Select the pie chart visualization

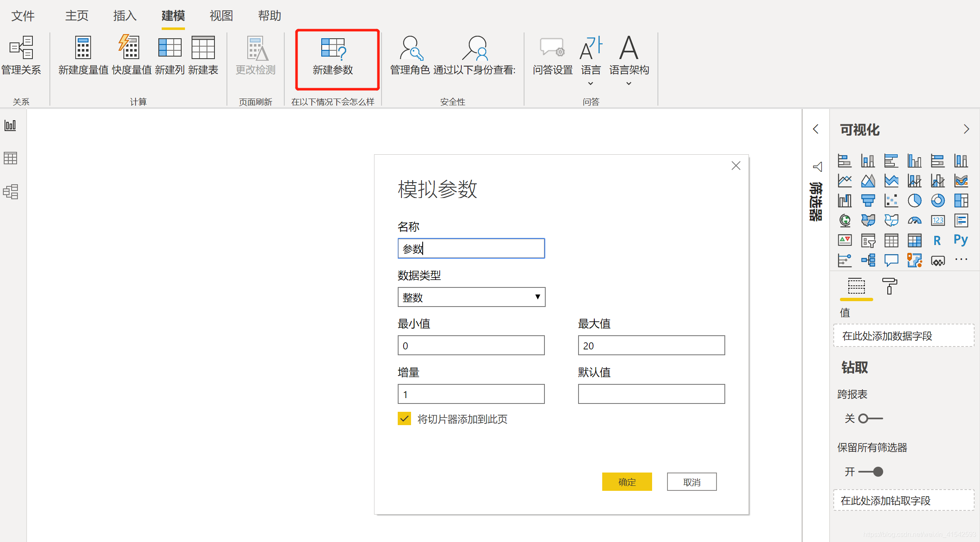click(x=914, y=201)
